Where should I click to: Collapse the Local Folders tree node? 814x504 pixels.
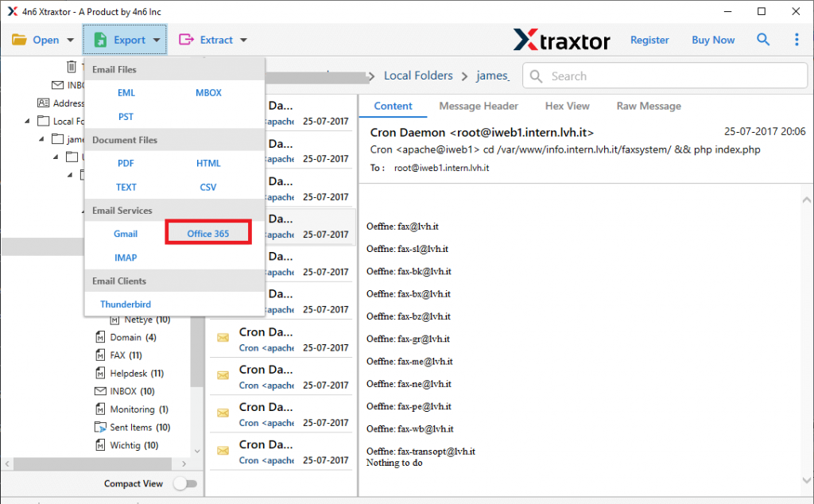(27, 121)
